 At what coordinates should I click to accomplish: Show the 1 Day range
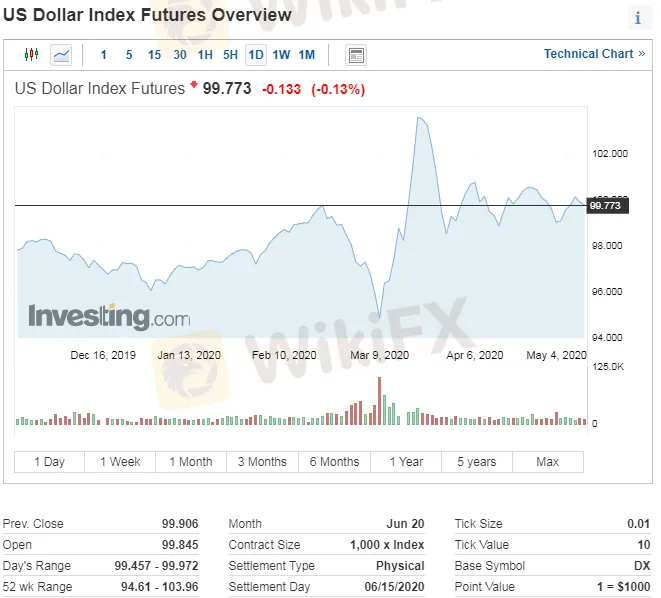coord(49,462)
